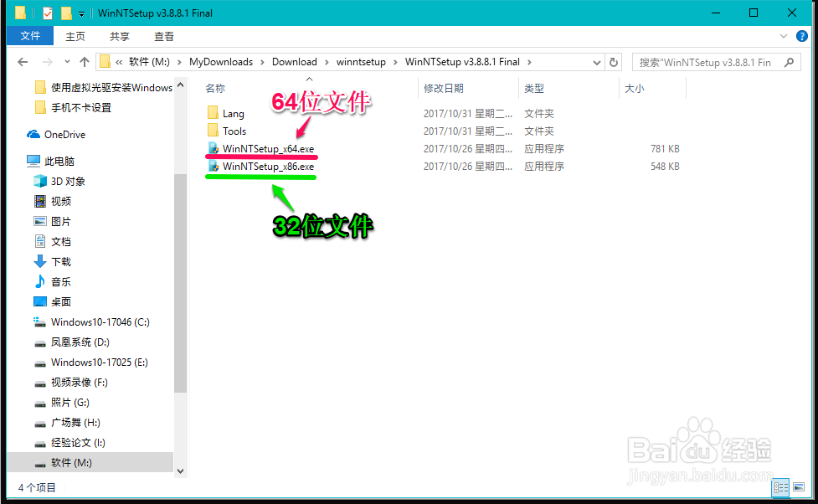The height and width of the screenshot is (504, 818).
Task: Expand the ribbon with the chevron
Action: (783, 36)
